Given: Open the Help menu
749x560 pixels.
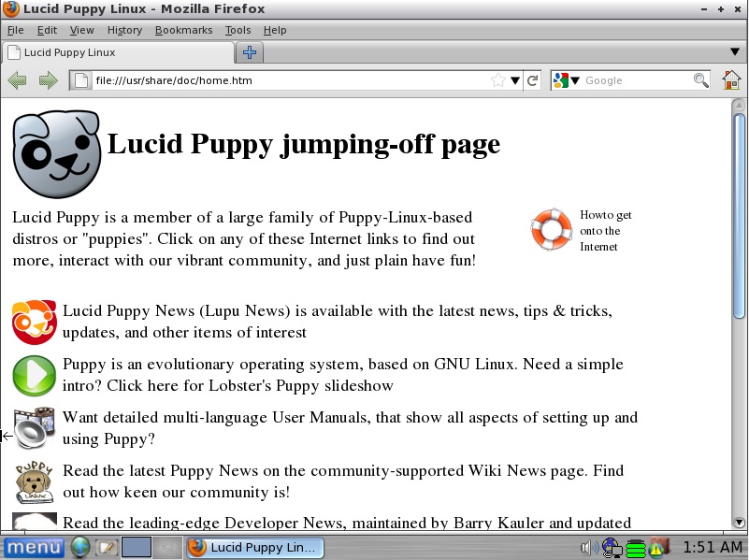Looking at the screenshot, I should pyautogui.click(x=275, y=30).
